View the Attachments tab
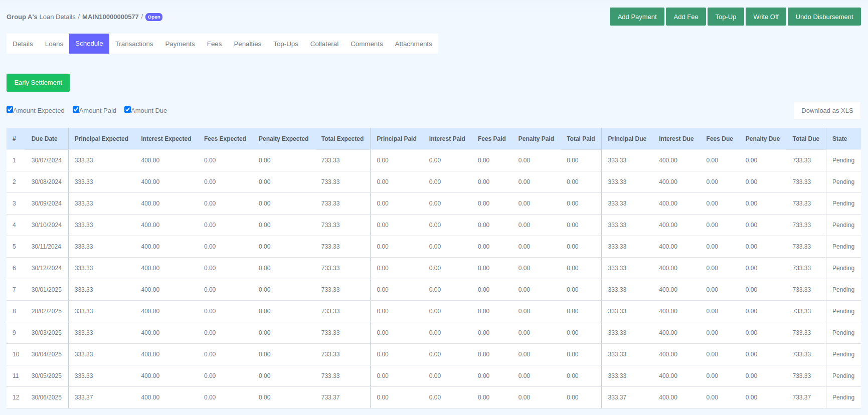 click(413, 44)
